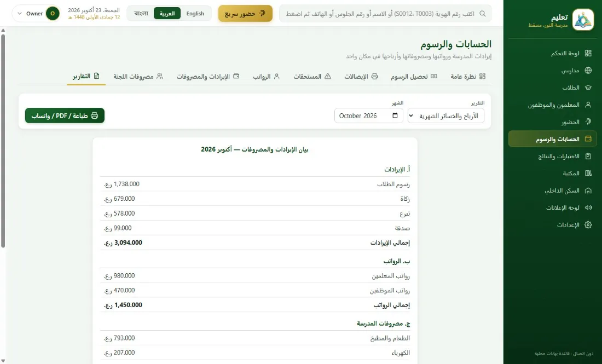Click the إجمالي الإيرادات amount 3,094.000
Screen dimensions: 602x364
click(x=123, y=242)
